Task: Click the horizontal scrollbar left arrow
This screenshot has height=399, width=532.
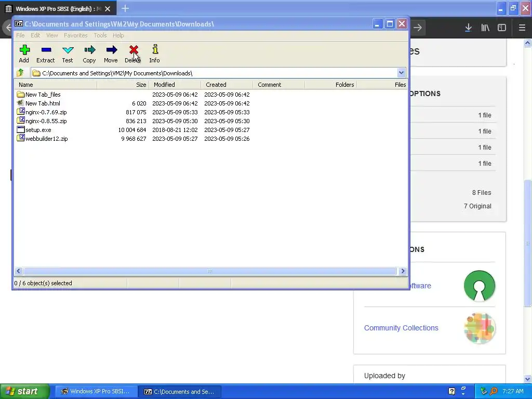Action: 19,271
